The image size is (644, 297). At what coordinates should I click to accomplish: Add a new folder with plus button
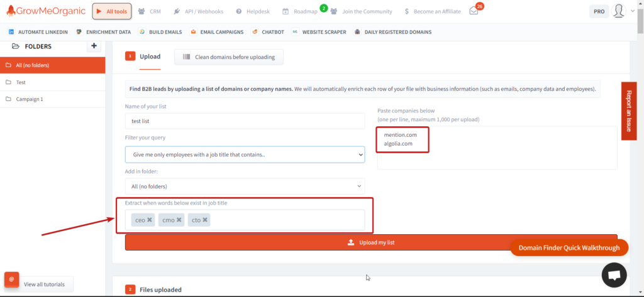point(94,46)
